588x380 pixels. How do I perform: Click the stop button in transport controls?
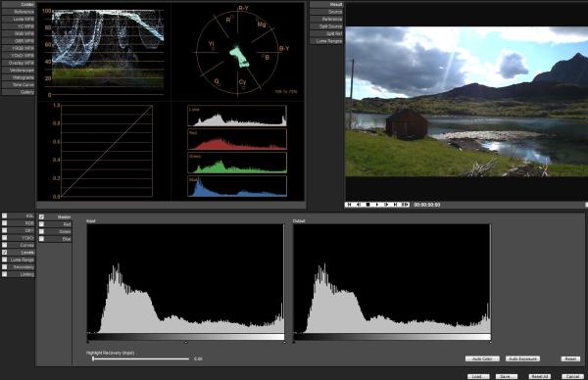368,205
